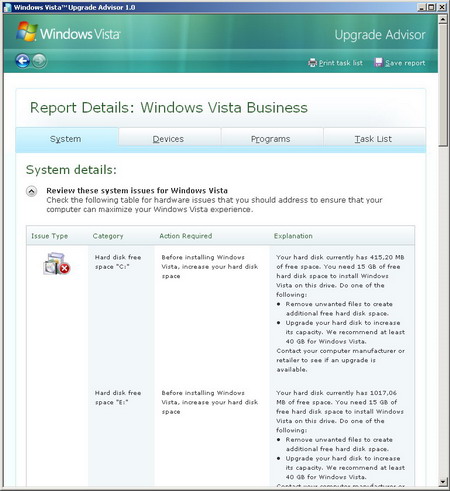
Task: Click the Windows Vista flag logo
Action: (x=26, y=32)
